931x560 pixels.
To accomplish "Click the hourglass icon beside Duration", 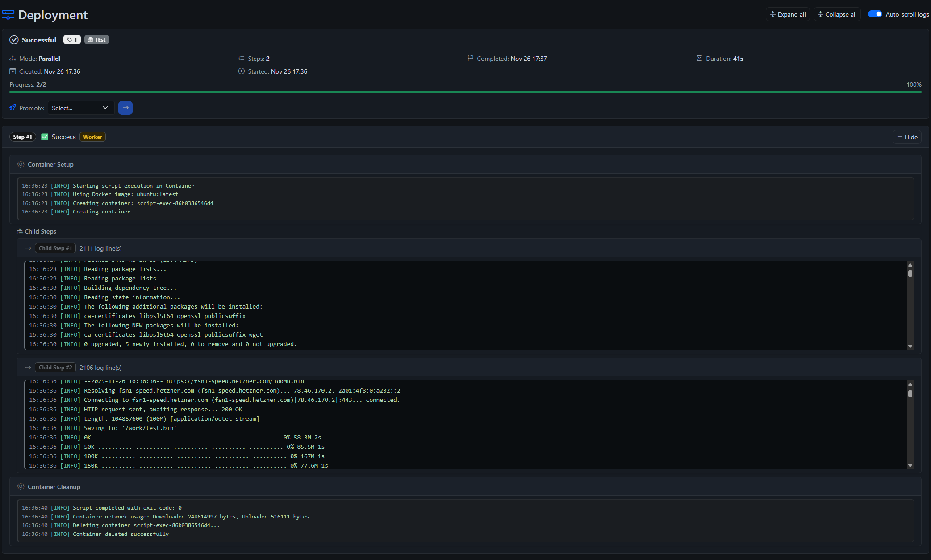I will (699, 58).
